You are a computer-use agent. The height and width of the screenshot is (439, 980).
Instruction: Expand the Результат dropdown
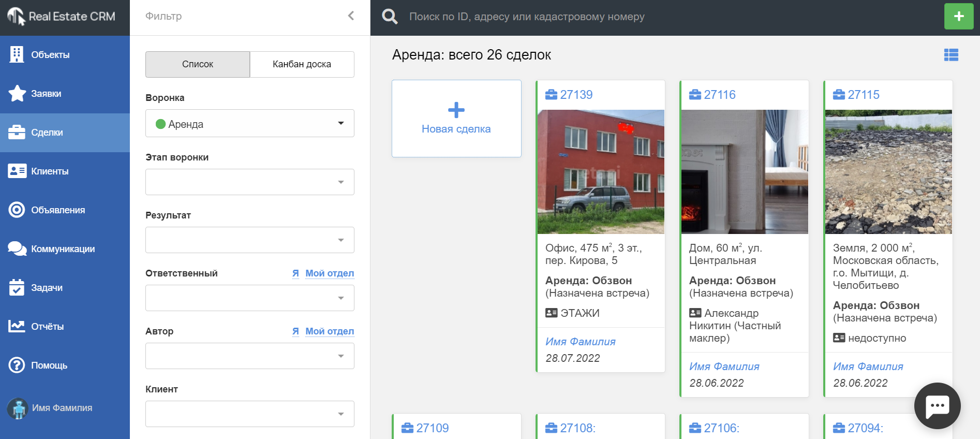pos(250,240)
